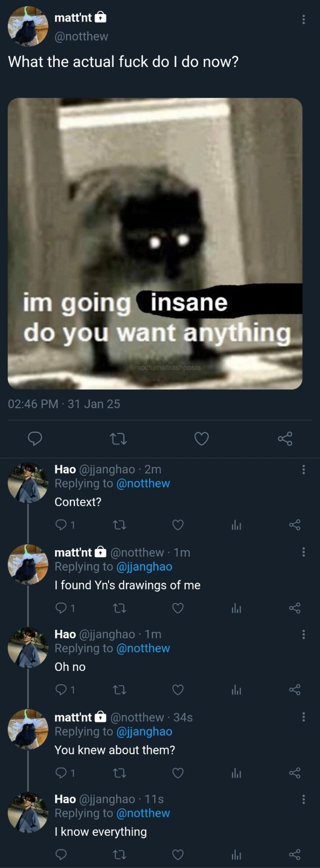The image size is (320, 868).
Task: Like the "I know everything" reply
Action: (178, 854)
